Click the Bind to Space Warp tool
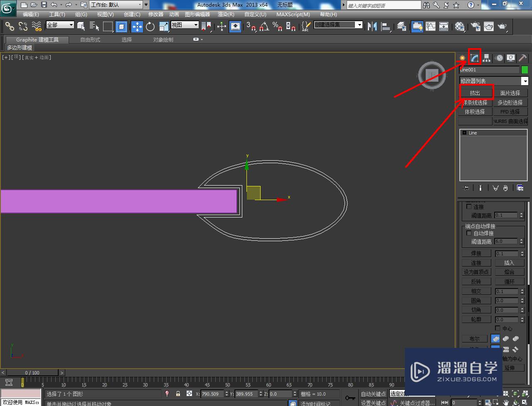Viewport: 532px width, 406px height. 37,27
